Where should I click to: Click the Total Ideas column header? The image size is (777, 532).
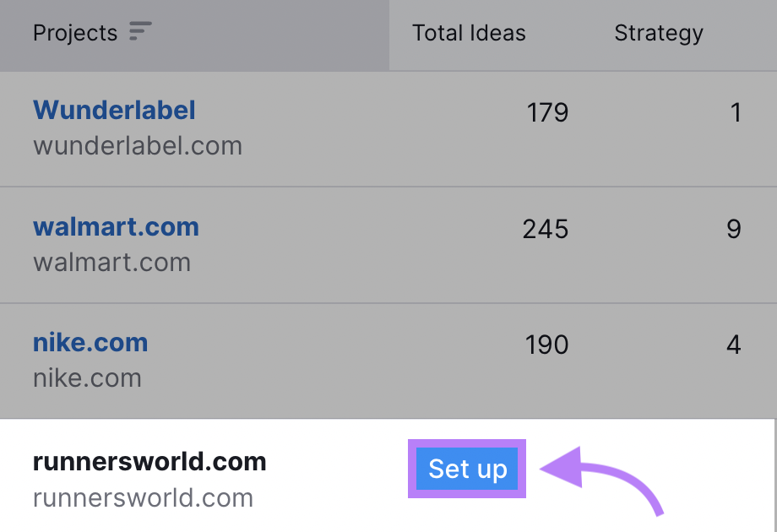tap(468, 34)
